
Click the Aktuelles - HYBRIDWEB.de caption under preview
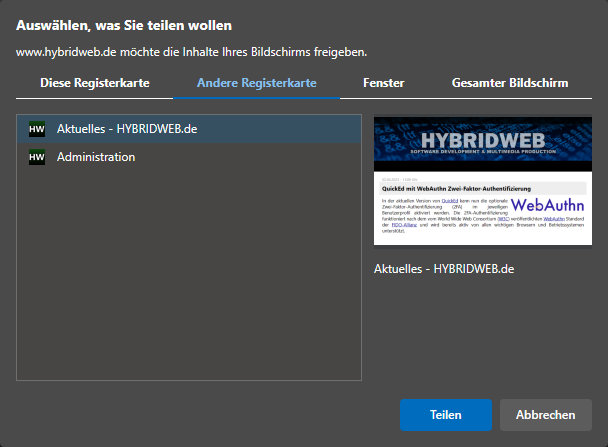tap(444, 269)
